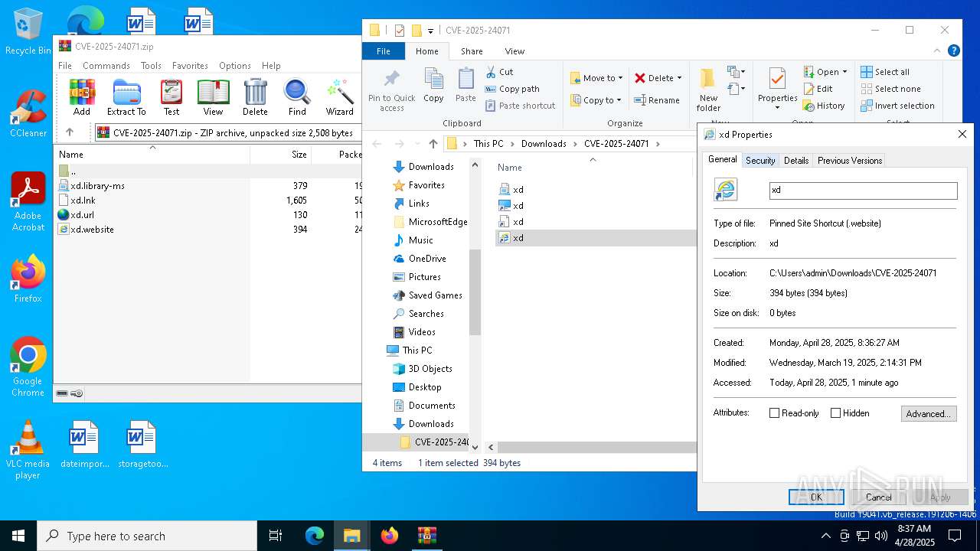Expand the Move to dropdown
The image size is (980, 551).
pos(620,78)
